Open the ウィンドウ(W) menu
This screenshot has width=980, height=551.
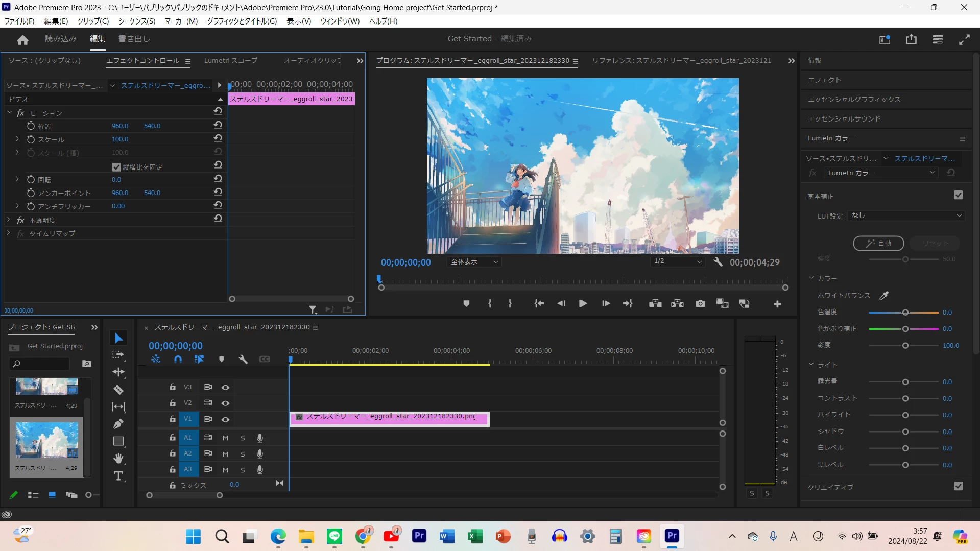click(x=340, y=21)
